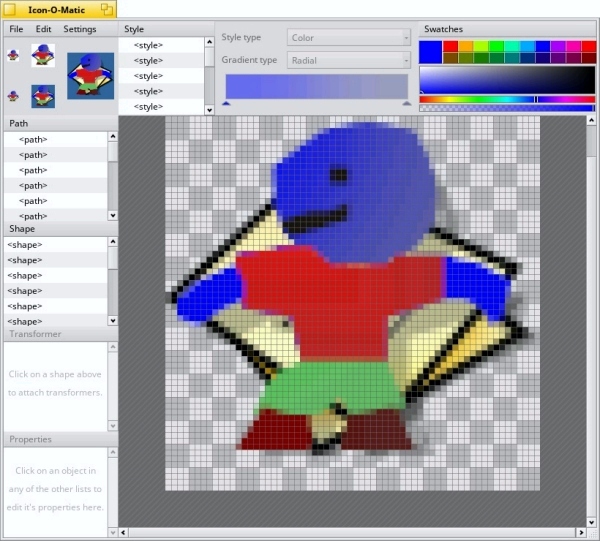The width and height of the screenshot is (600, 541).
Task: Select the first <shape> entry in Shape list
Action: [25, 245]
